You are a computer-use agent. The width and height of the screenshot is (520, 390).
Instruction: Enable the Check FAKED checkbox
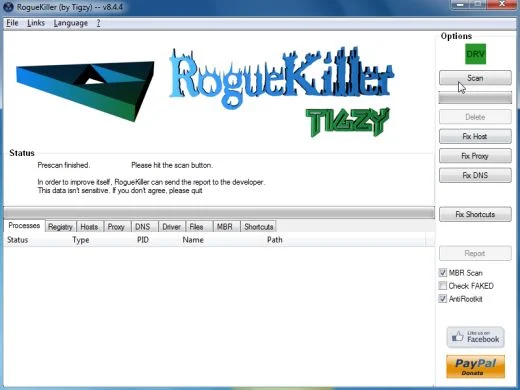(443, 286)
